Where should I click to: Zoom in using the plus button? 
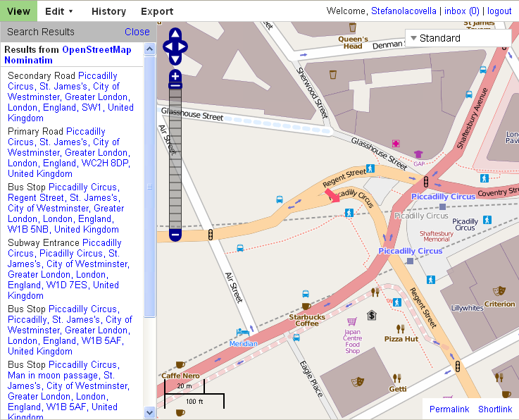tap(175, 76)
